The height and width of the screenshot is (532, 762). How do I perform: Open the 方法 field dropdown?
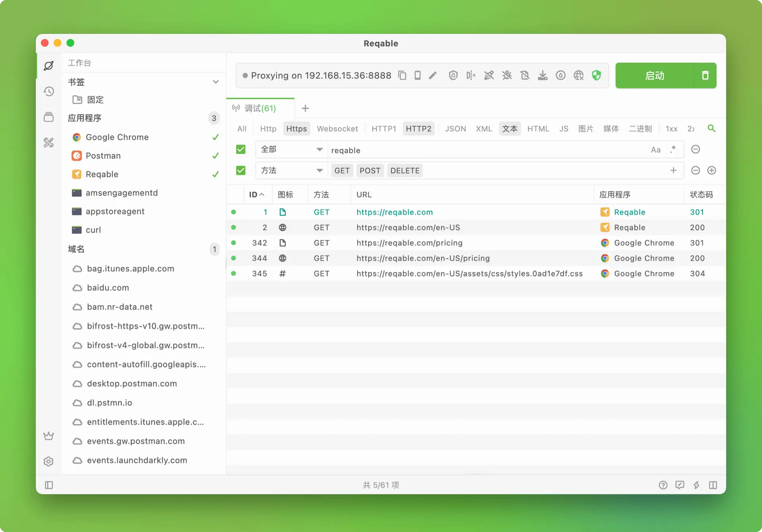(x=291, y=170)
